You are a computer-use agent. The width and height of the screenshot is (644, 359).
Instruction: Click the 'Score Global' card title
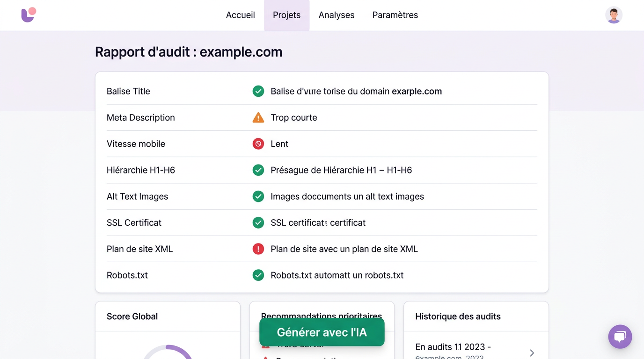132,316
